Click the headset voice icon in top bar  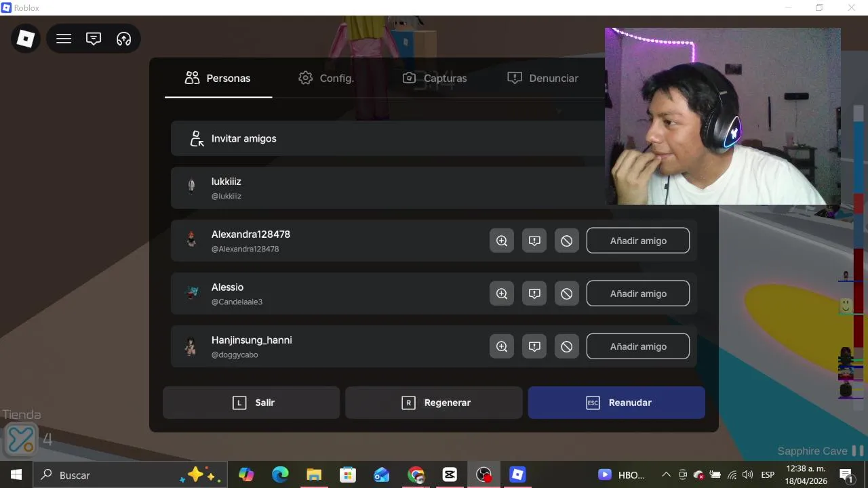pos(123,39)
